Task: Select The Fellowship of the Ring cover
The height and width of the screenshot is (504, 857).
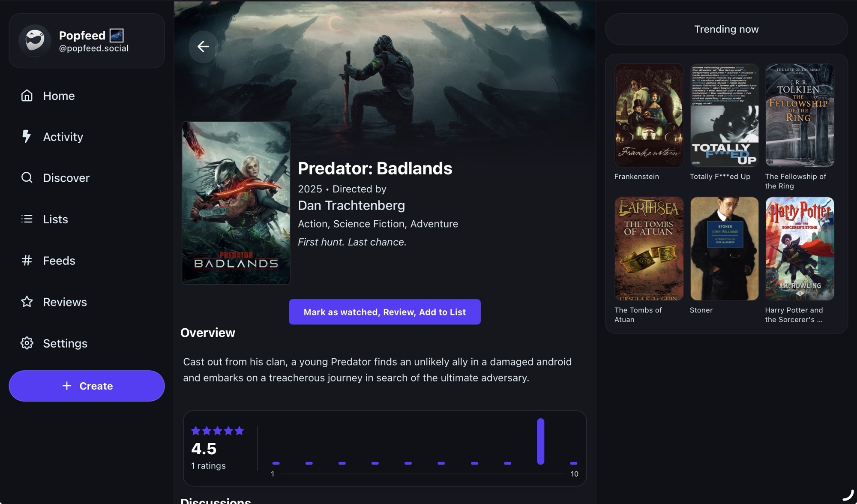Action: [x=799, y=115]
